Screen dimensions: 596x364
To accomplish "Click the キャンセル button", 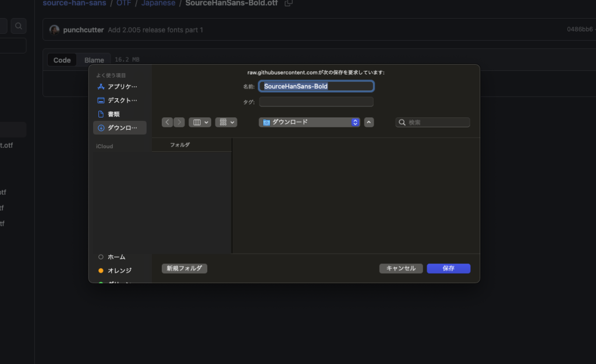I will [x=401, y=269].
